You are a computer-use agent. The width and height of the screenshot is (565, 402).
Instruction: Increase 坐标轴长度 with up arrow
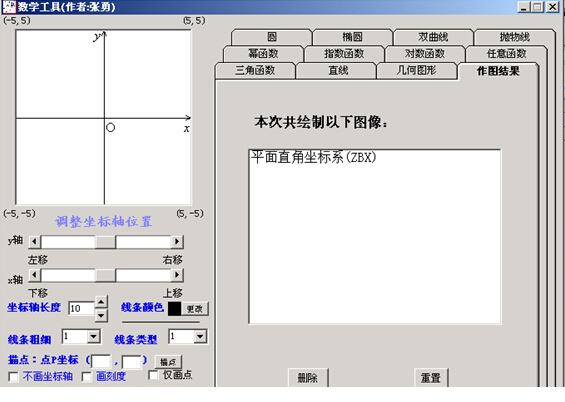[101, 302]
